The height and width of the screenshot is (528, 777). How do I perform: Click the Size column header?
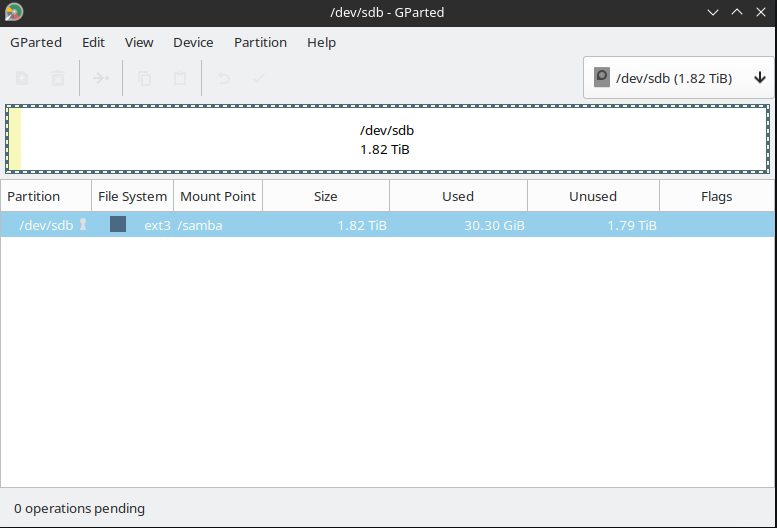point(326,196)
